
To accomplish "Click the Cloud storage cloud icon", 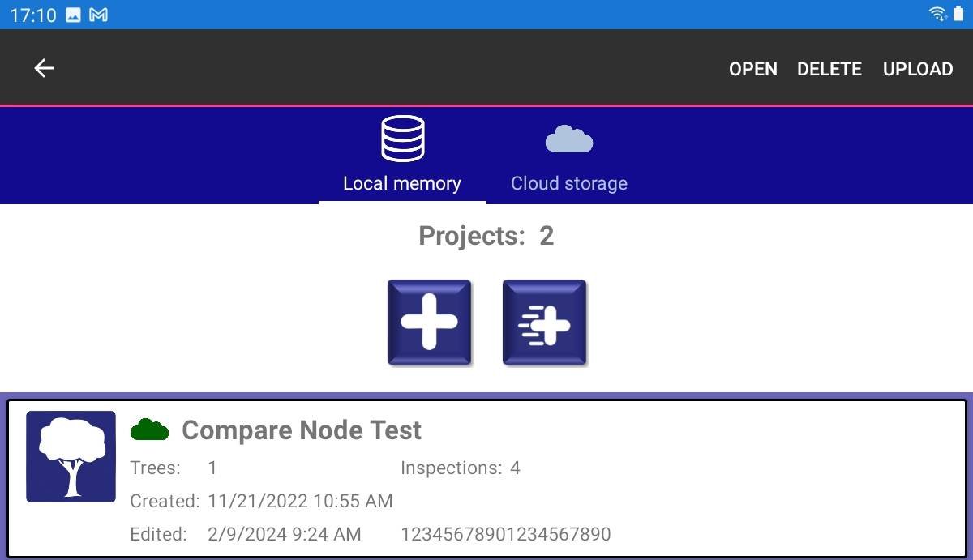I will [568, 139].
